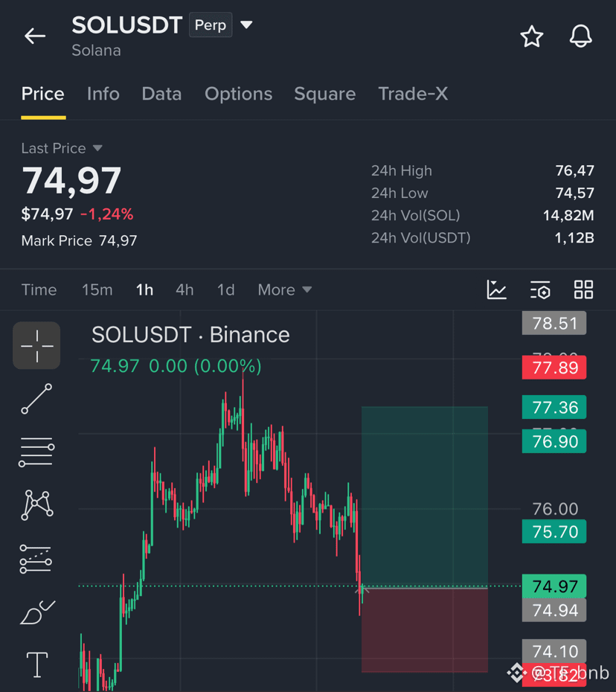The height and width of the screenshot is (692, 616).
Task: Open the grid layout icon
Action: tap(583, 290)
